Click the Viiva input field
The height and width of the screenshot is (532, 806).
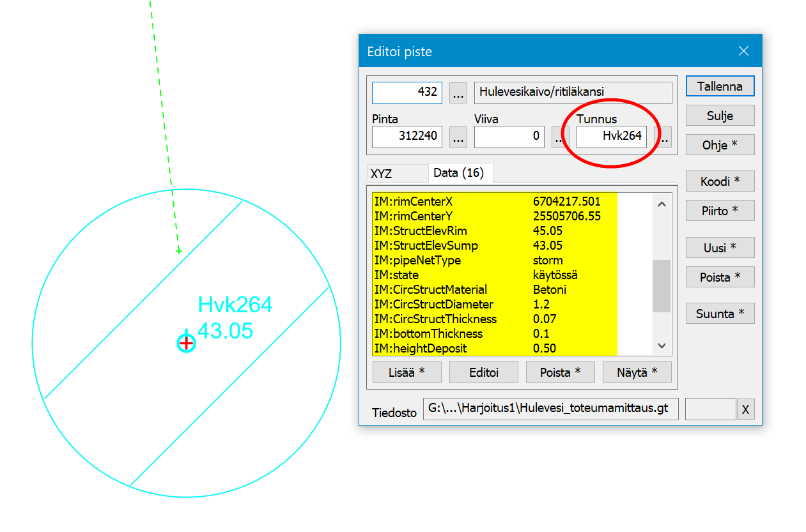(x=509, y=137)
